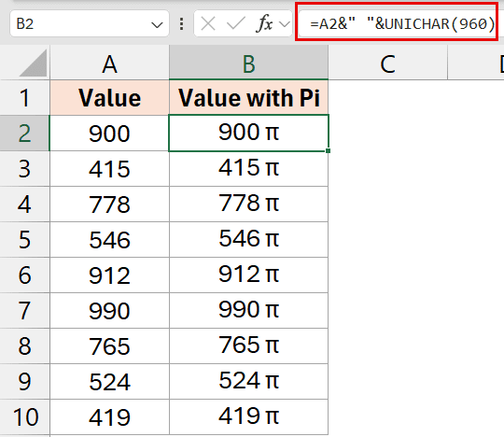The image size is (504, 437).
Task: Click the Select All corner triangle
Action: pos(33,63)
